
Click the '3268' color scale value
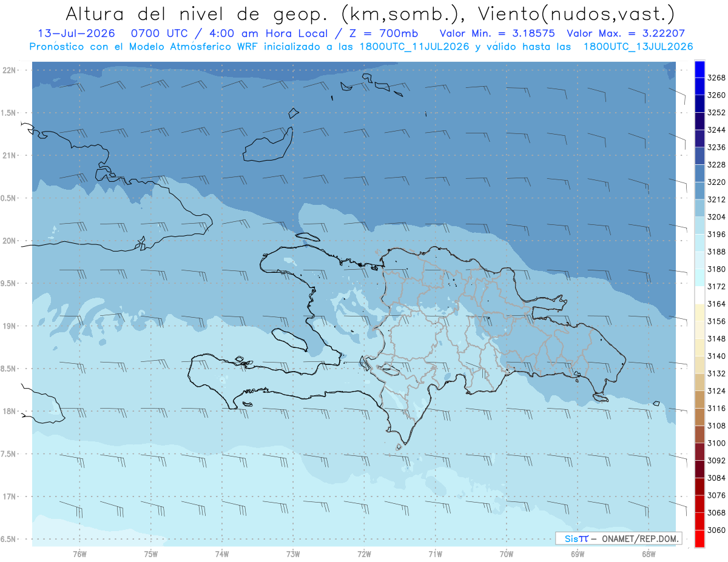(x=716, y=78)
